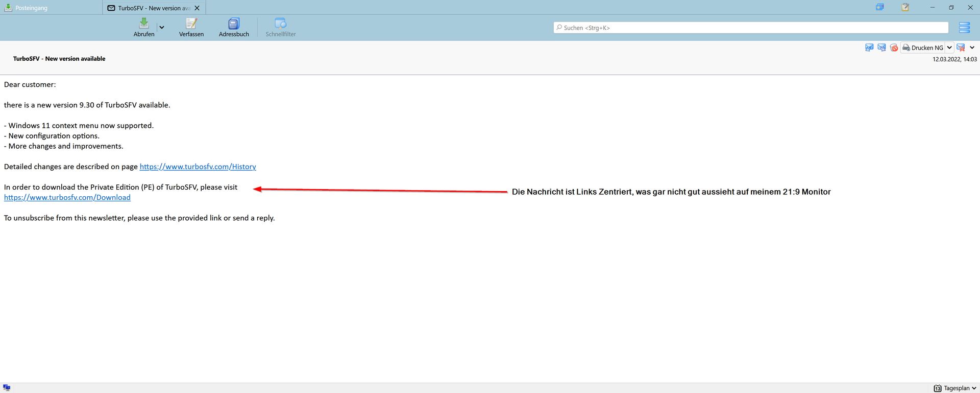
Task: Click the 'More changes and improvements' line
Action: click(64, 146)
